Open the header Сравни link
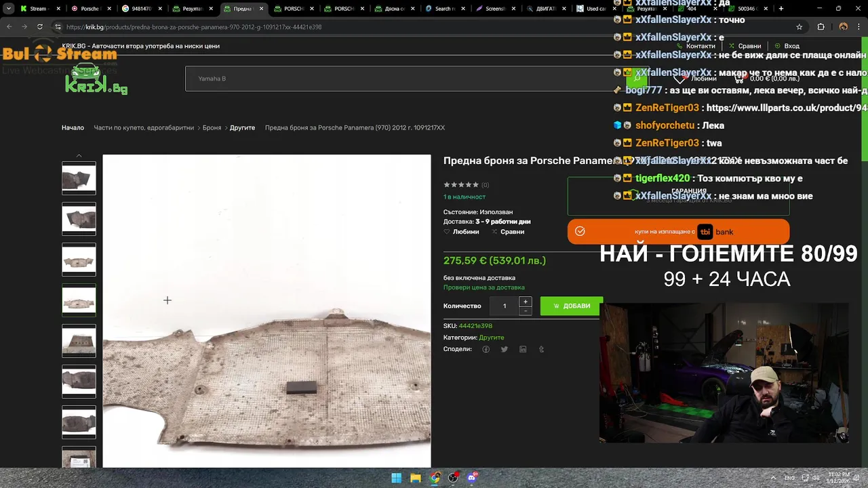 click(x=745, y=46)
